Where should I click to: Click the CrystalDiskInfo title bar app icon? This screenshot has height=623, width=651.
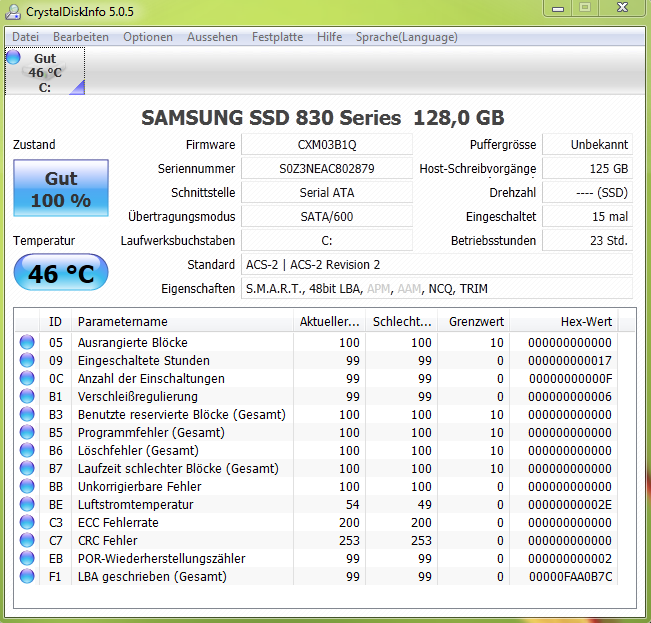point(12,12)
